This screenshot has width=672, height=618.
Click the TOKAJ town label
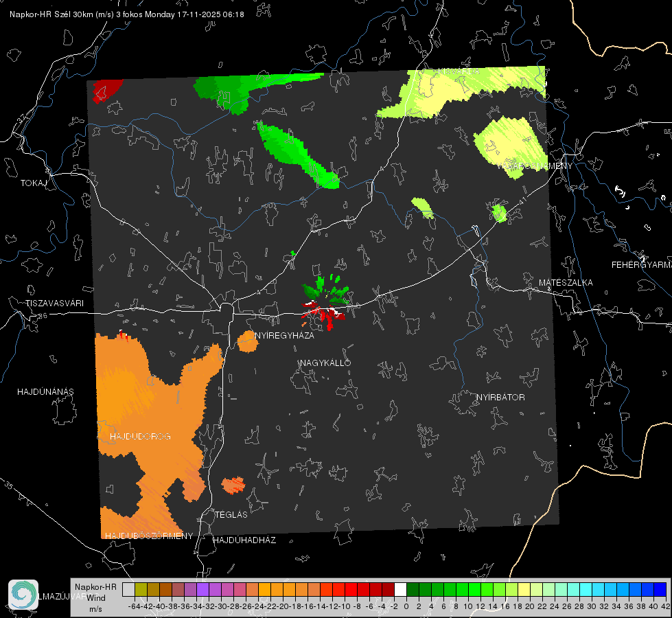(34, 183)
